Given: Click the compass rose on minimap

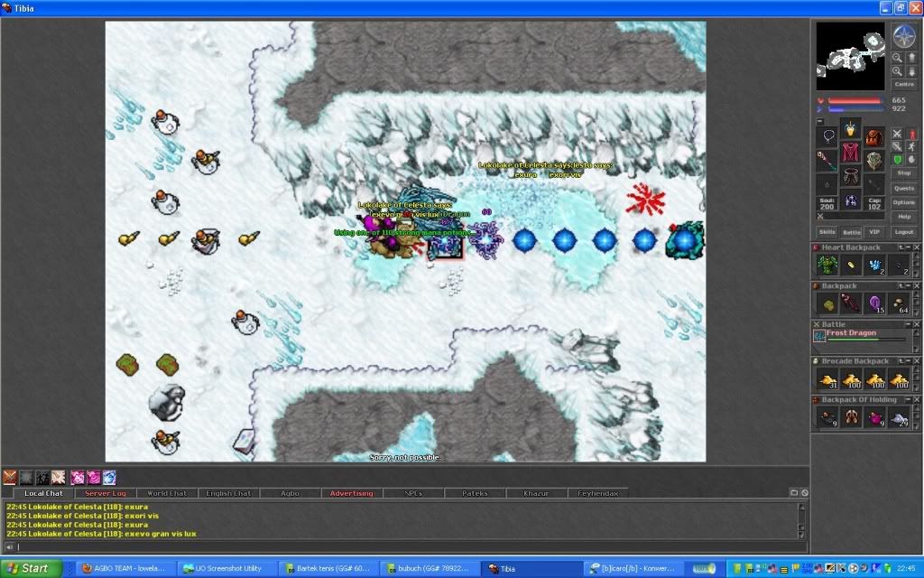Looking at the screenshot, I should [x=904, y=35].
